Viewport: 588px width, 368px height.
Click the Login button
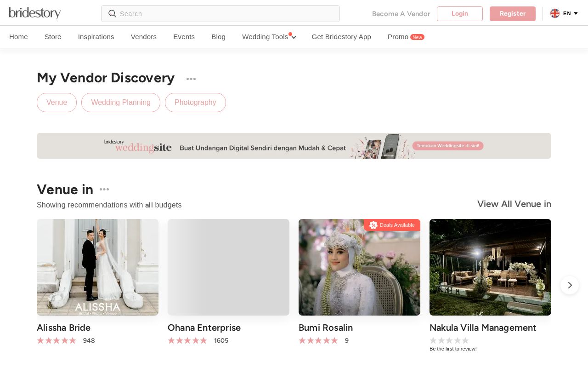click(x=460, y=14)
